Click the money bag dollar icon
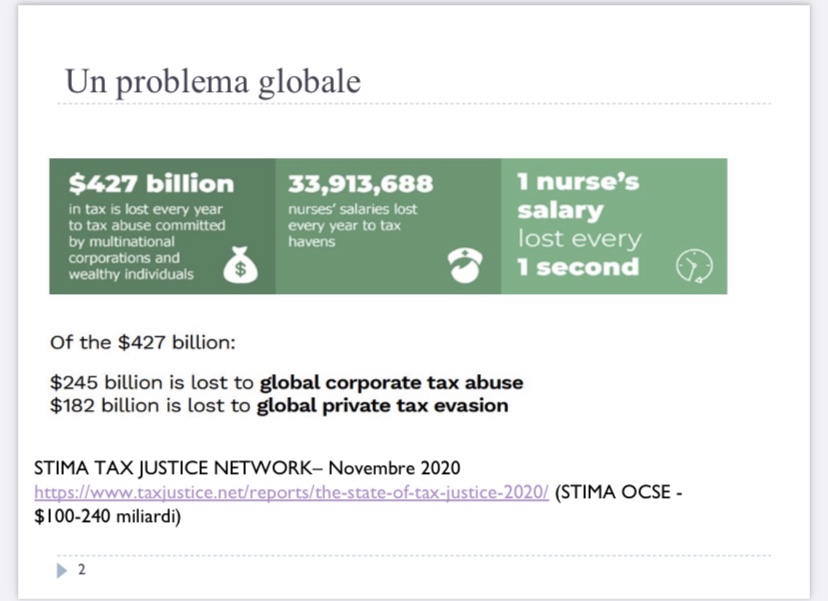 click(240, 265)
